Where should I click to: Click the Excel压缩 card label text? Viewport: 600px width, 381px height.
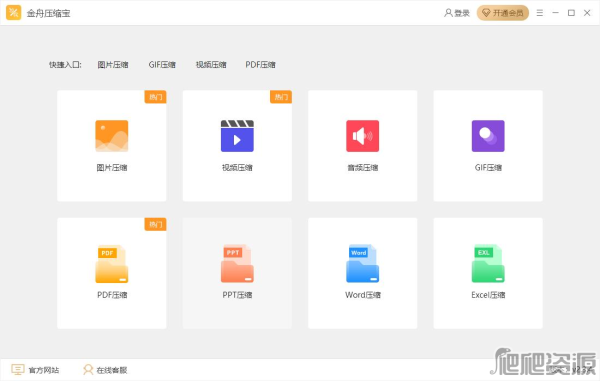coord(488,295)
